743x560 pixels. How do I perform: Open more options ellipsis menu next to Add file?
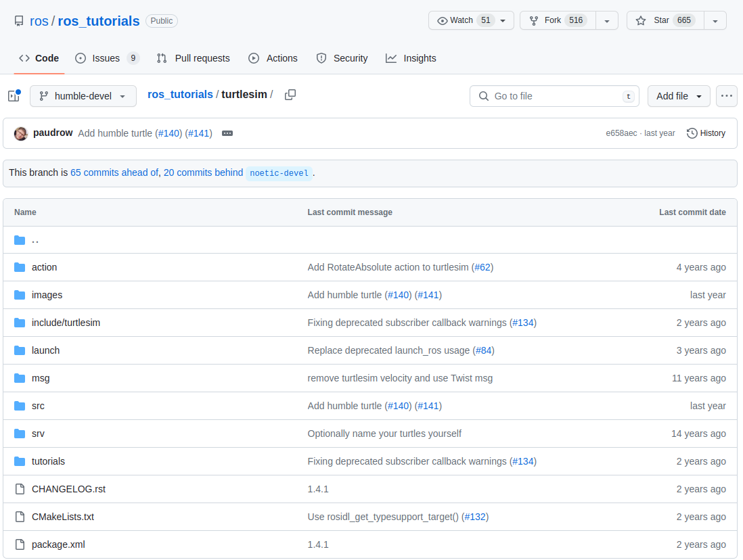coord(726,96)
